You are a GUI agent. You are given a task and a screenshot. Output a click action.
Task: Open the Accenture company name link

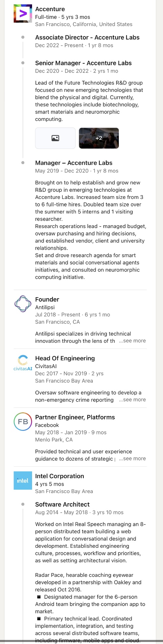pos(50,9)
